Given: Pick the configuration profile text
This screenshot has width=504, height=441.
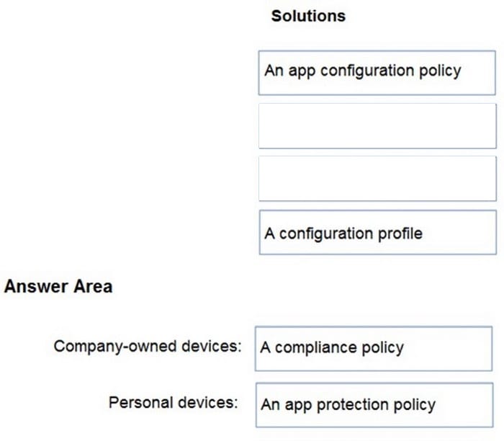Looking at the screenshot, I should pyautogui.click(x=343, y=233).
